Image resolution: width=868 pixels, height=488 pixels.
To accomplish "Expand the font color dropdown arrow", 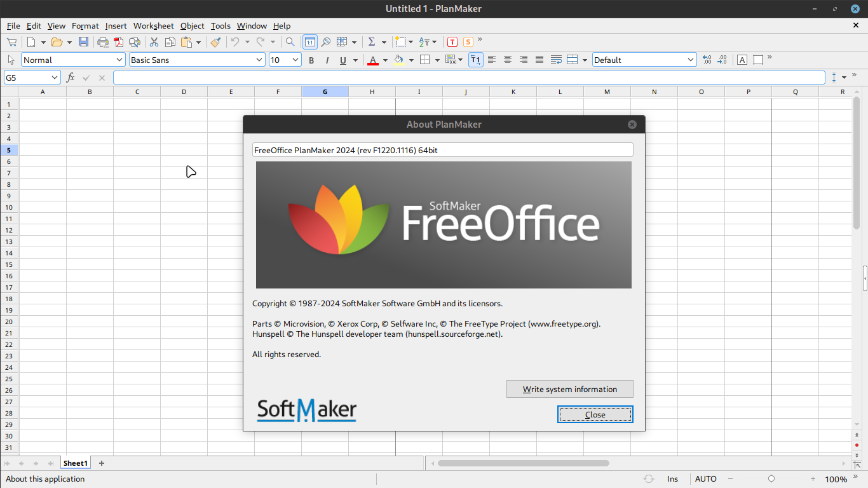I will [385, 60].
